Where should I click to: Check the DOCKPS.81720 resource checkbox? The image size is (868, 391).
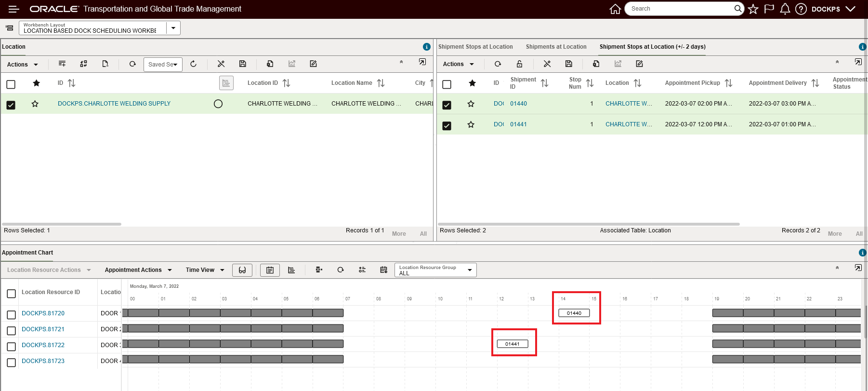click(x=12, y=315)
